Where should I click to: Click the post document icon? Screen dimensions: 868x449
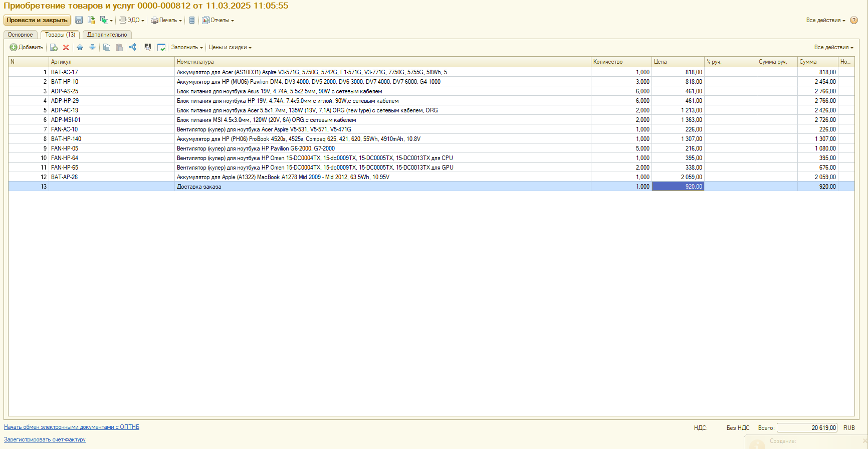click(x=91, y=20)
